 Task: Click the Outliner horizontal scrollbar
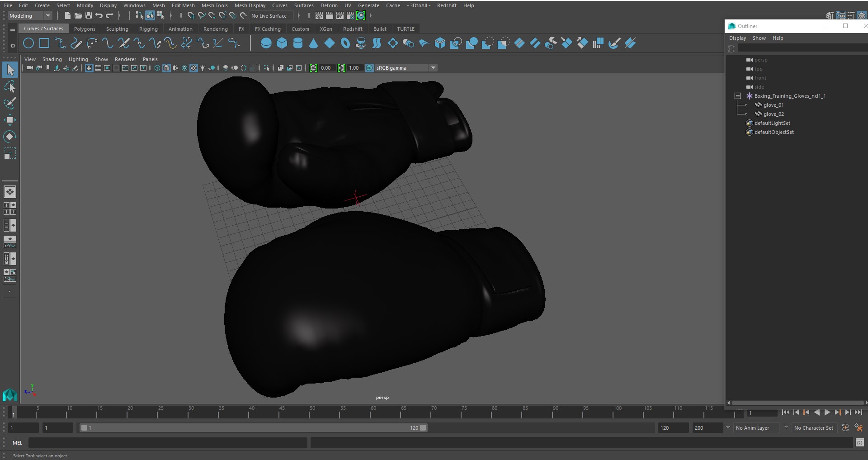[797, 403]
